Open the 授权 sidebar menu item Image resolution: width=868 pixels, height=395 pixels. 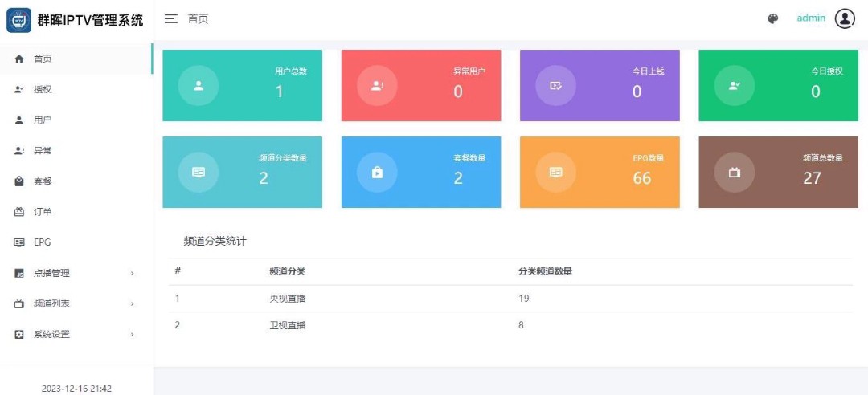point(76,89)
